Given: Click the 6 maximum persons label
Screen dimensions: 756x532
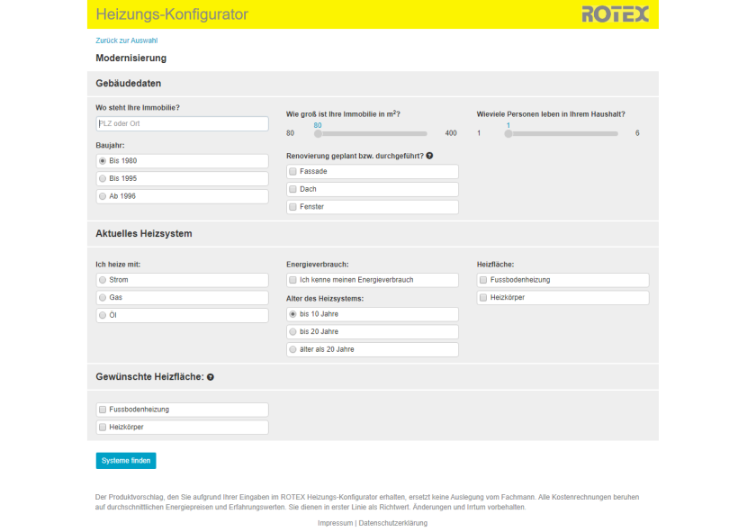Looking at the screenshot, I should [637, 133].
